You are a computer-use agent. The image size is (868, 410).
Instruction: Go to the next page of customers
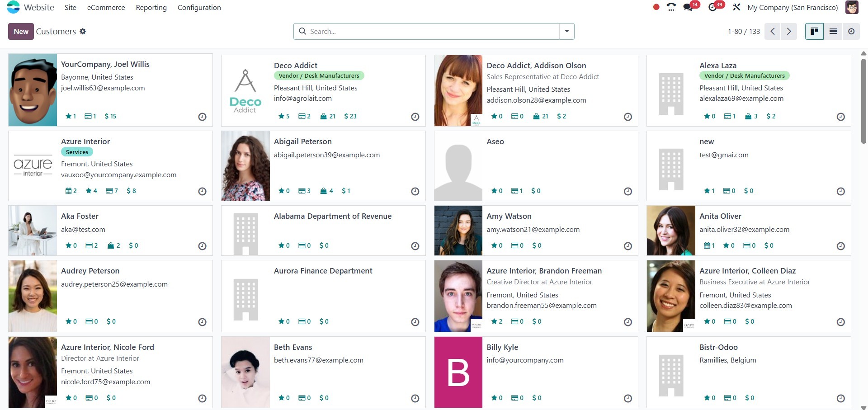[x=789, y=31]
